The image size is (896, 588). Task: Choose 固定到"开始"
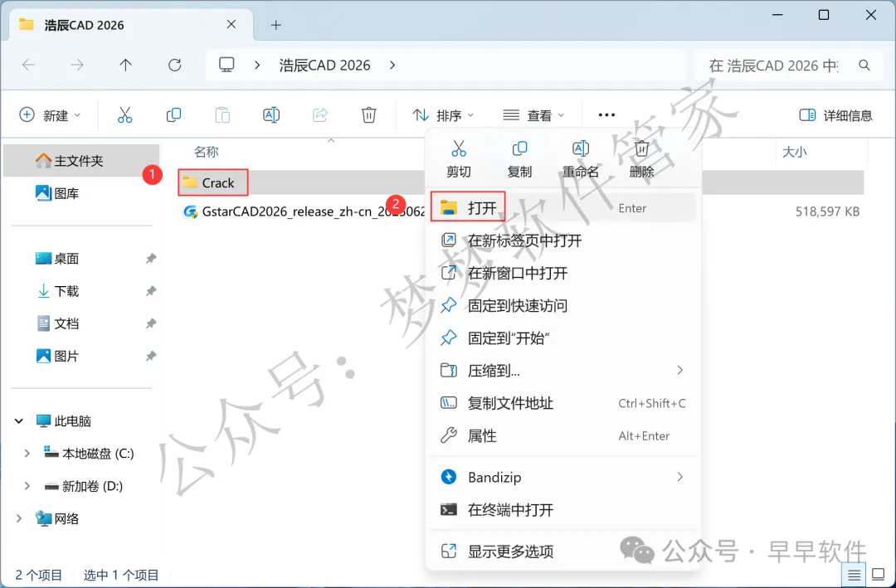click(562, 338)
